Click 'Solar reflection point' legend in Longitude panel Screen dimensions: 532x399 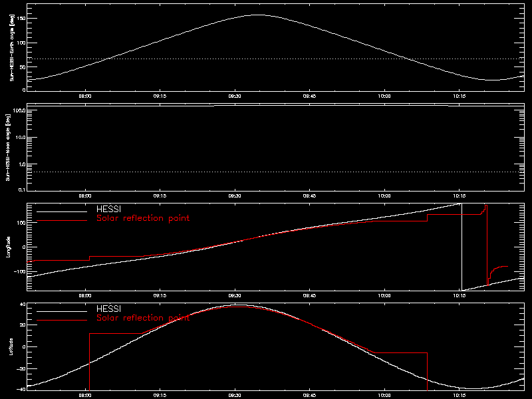point(143,218)
